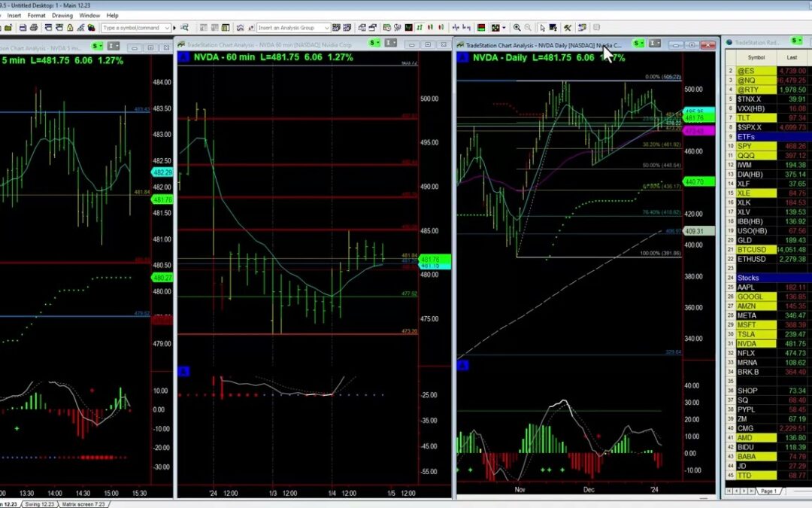Screen dimensions: 812x508
Task: Click the toolbar icon left of zoom in arrow
Action: [x=495, y=28]
